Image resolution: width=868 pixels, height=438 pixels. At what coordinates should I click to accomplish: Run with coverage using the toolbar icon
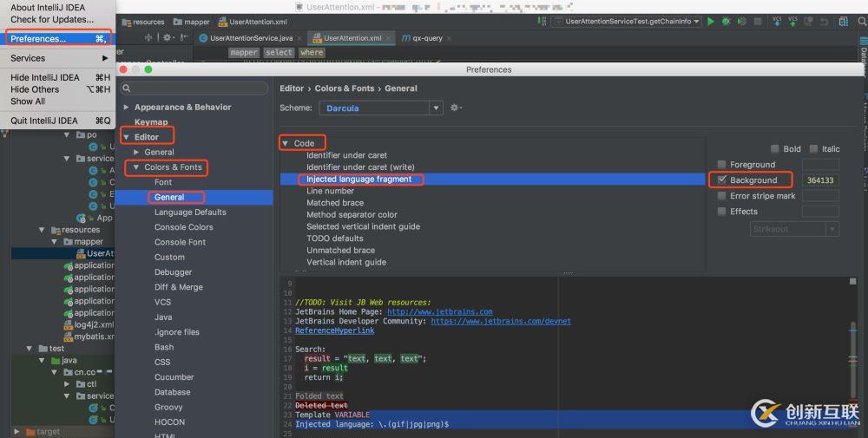point(742,22)
